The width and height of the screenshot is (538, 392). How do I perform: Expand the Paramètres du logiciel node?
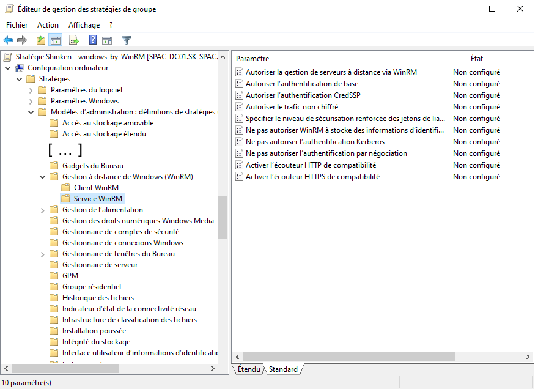pyautogui.click(x=31, y=90)
